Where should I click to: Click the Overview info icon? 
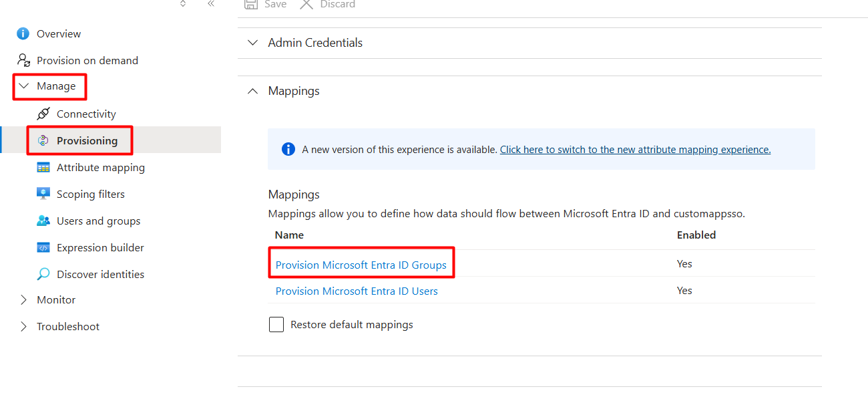click(x=23, y=33)
